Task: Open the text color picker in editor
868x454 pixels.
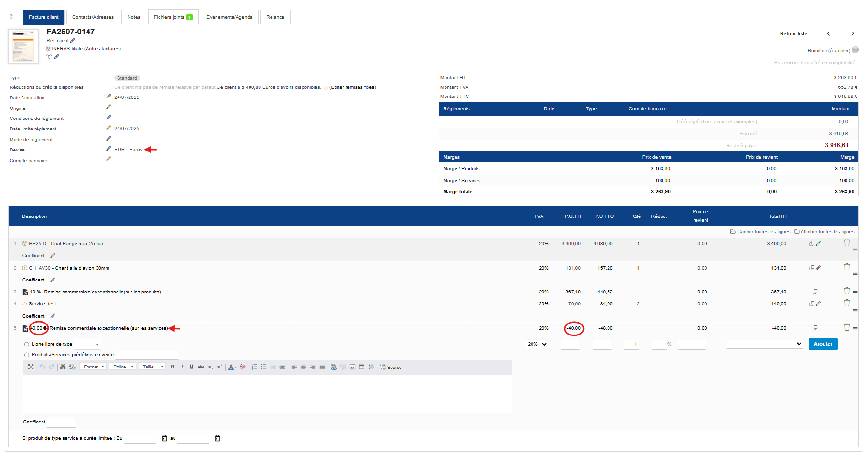Action: (x=232, y=367)
